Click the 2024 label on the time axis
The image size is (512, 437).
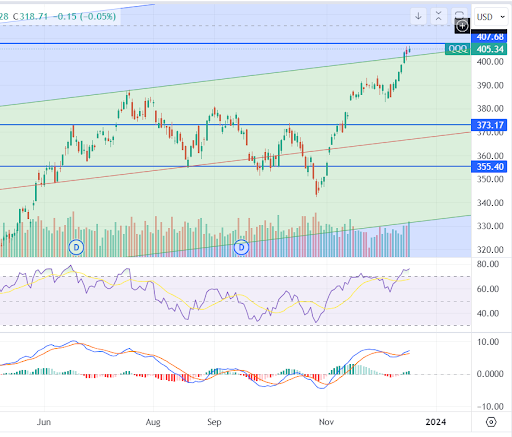coord(436,422)
